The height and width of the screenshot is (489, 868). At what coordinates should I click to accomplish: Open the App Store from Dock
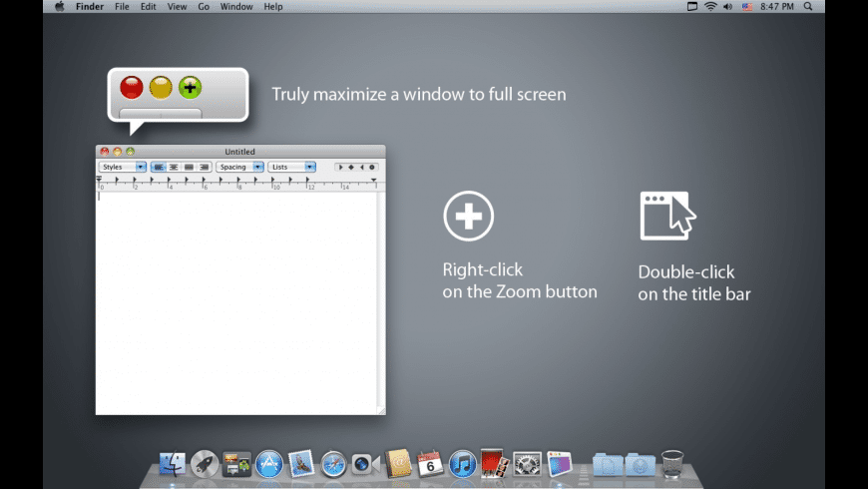point(269,463)
